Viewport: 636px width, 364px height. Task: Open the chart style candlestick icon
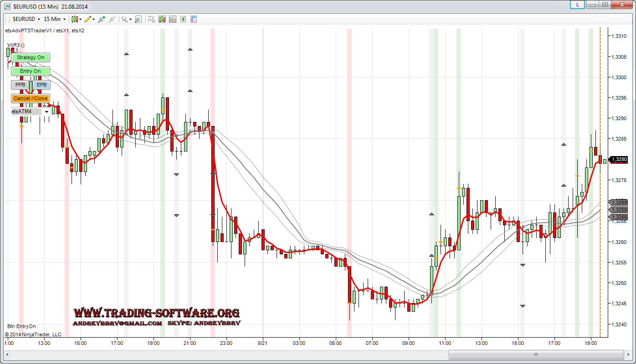[75, 19]
